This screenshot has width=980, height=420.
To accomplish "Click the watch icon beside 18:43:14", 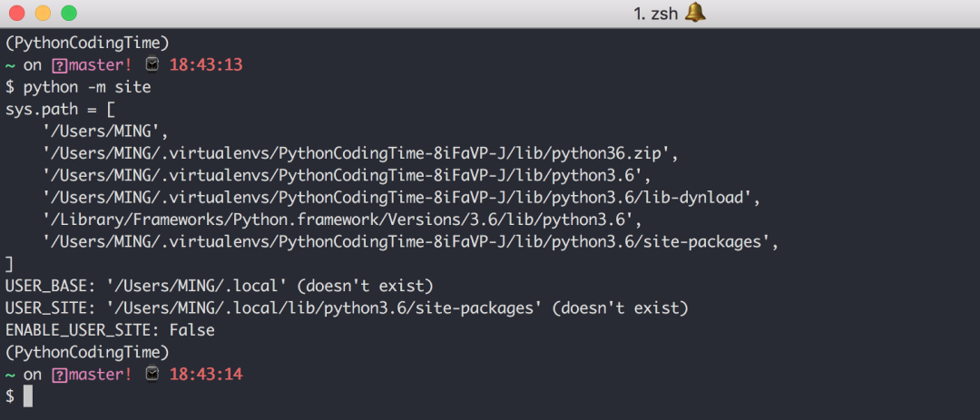I will pos(152,375).
